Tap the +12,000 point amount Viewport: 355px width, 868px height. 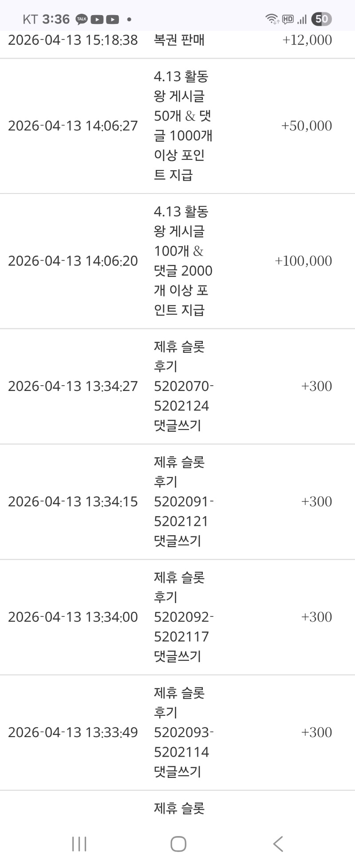pyautogui.click(x=307, y=40)
